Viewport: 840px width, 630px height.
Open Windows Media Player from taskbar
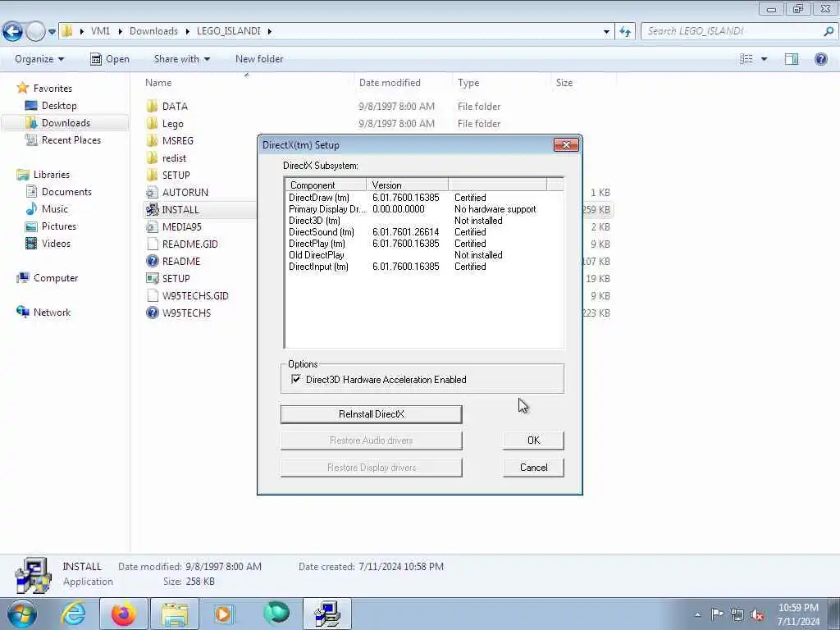224,614
